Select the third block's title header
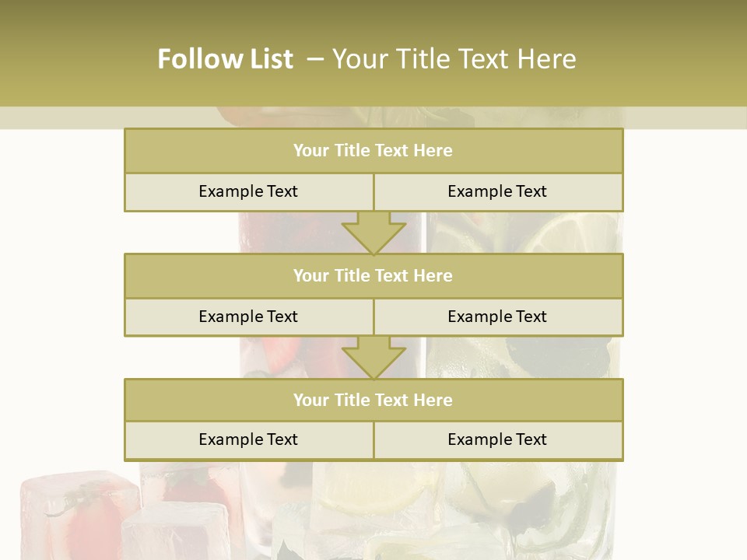The height and width of the screenshot is (560, 747). tap(373, 400)
